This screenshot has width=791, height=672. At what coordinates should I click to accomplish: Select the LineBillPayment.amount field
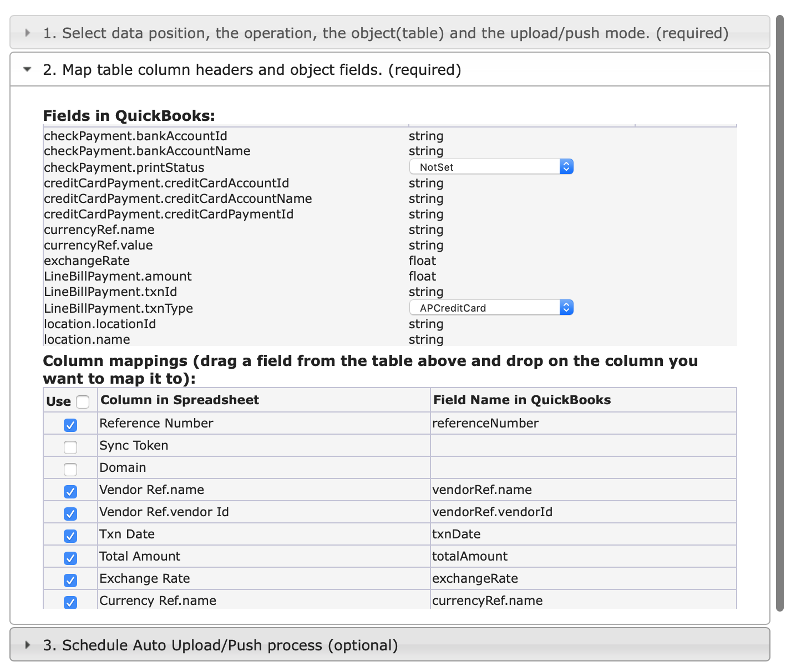pyautogui.click(x=118, y=276)
